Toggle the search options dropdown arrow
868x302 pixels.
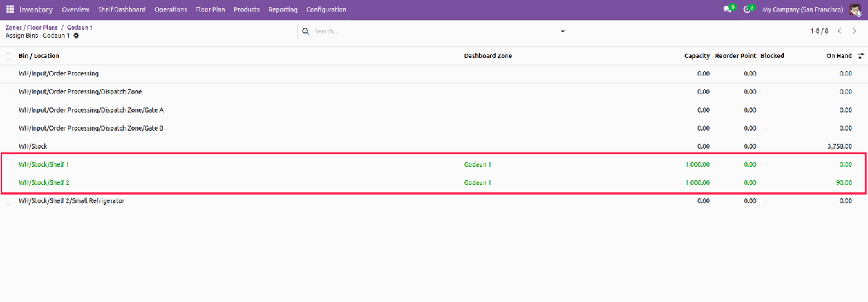(x=563, y=32)
